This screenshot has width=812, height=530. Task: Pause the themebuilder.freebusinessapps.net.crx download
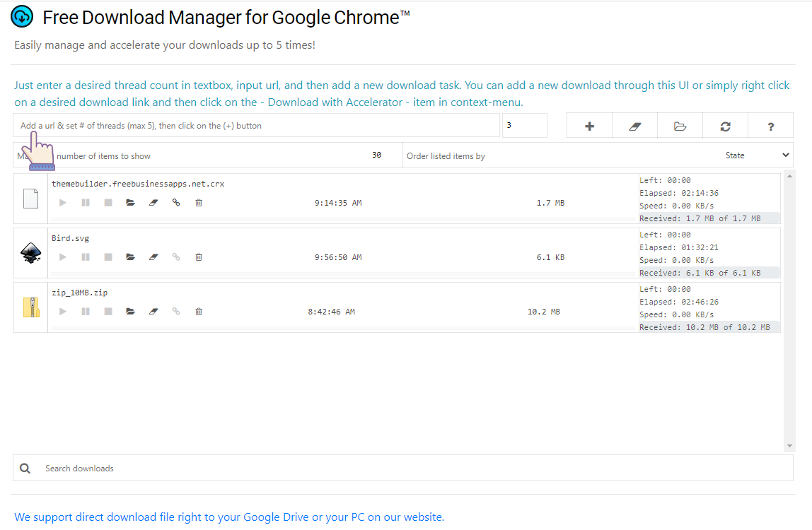[86, 203]
